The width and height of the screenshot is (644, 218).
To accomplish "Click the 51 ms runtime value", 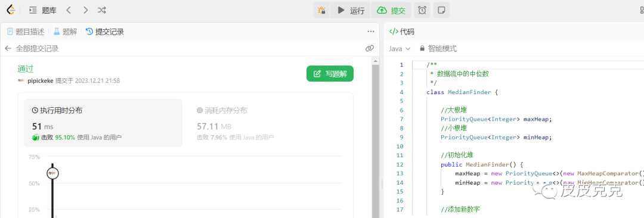I will (x=43, y=126).
